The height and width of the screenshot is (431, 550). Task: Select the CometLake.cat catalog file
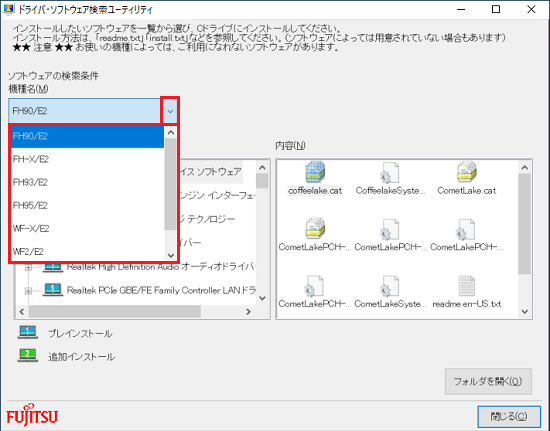[x=467, y=172]
